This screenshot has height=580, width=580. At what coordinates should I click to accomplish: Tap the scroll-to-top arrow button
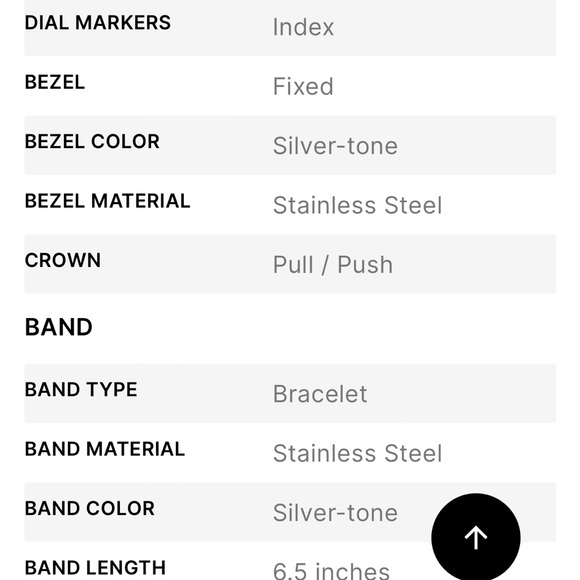click(476, 537)
